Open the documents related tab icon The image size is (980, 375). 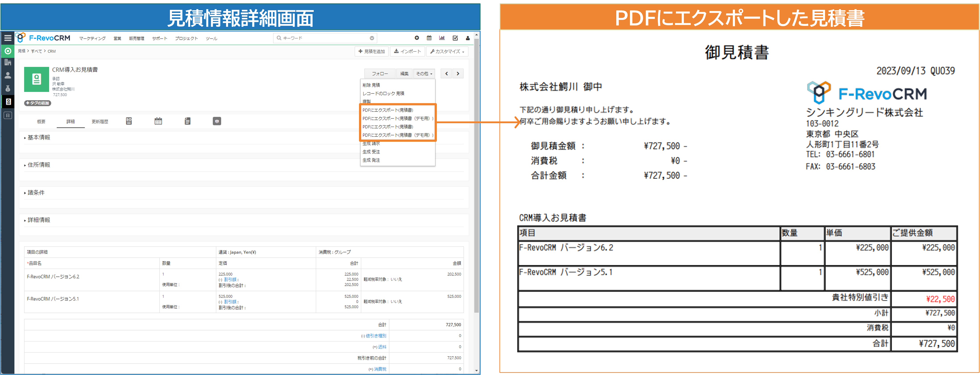coord(188,121)
